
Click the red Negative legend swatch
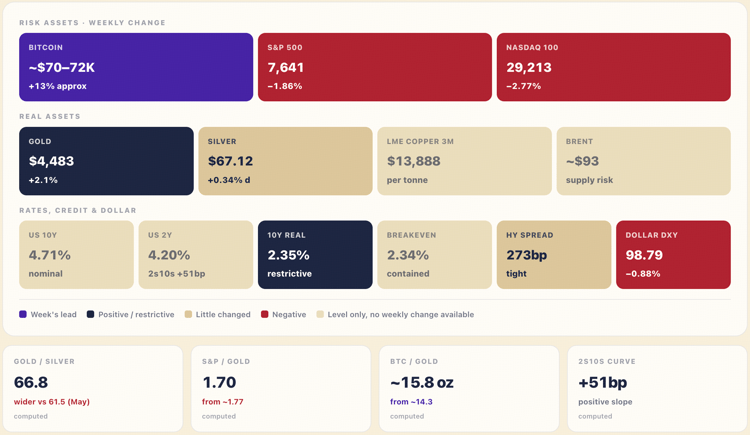pos(265,314)
